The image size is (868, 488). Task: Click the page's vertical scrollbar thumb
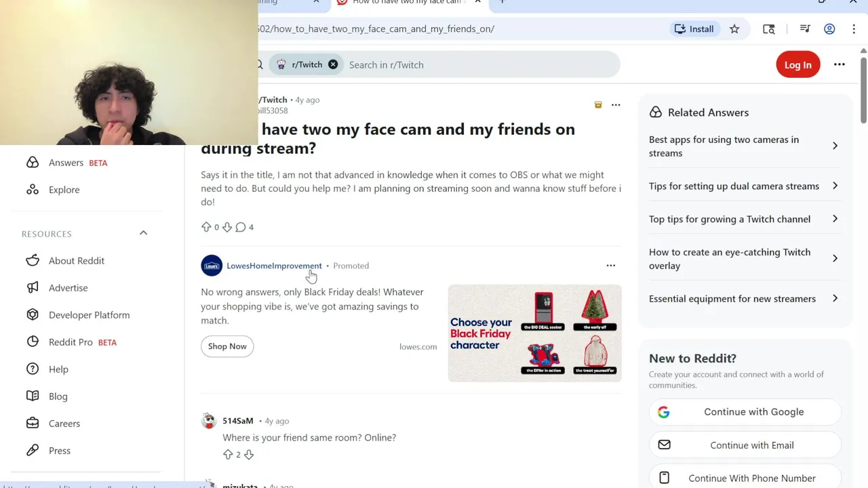(863, 90)
